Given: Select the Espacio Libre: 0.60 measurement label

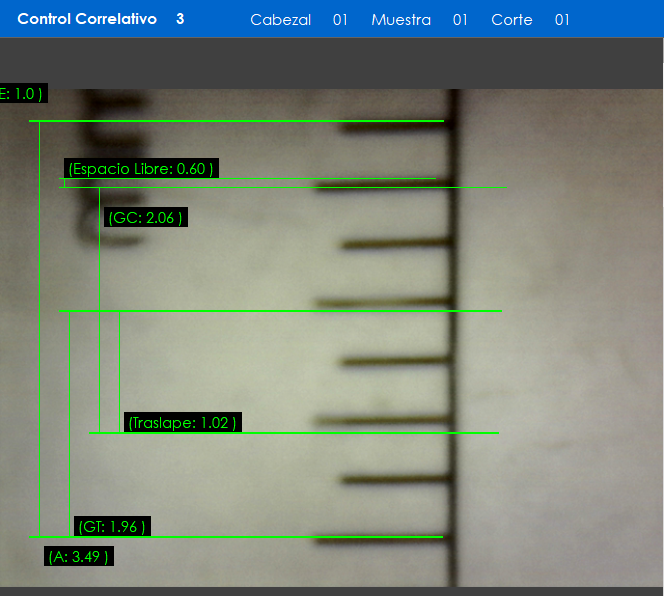Looking at the screenshot, I should (141, 168).
